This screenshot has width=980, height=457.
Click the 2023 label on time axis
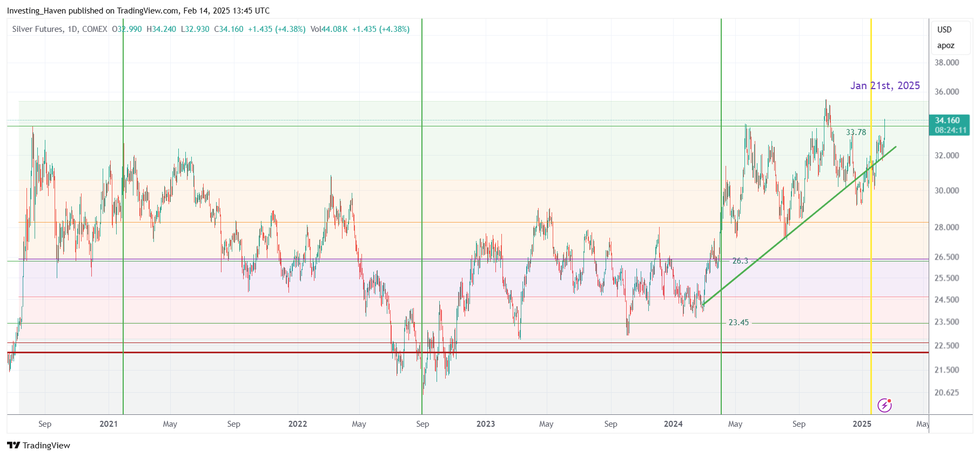(486, 424)
